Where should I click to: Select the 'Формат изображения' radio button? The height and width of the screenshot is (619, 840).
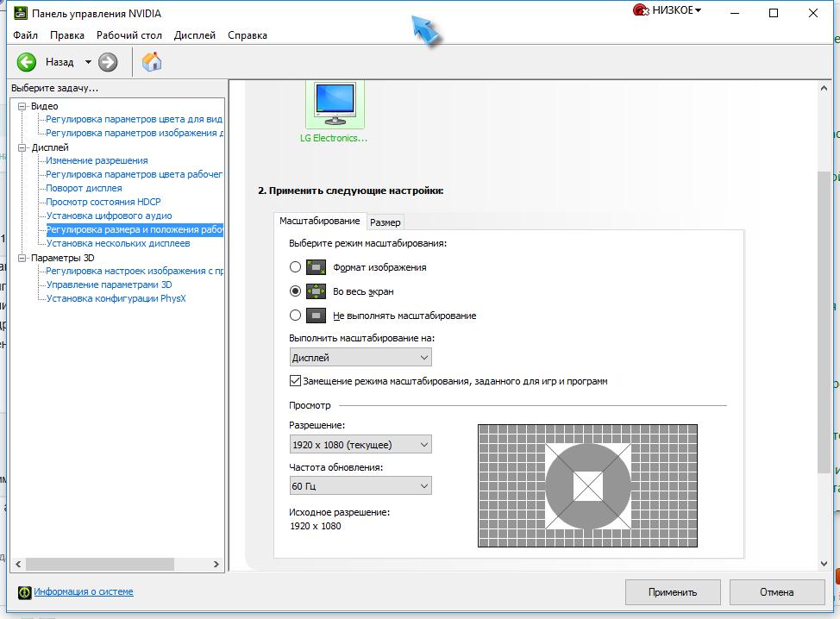pyautogui.click(x=296, y=267)
